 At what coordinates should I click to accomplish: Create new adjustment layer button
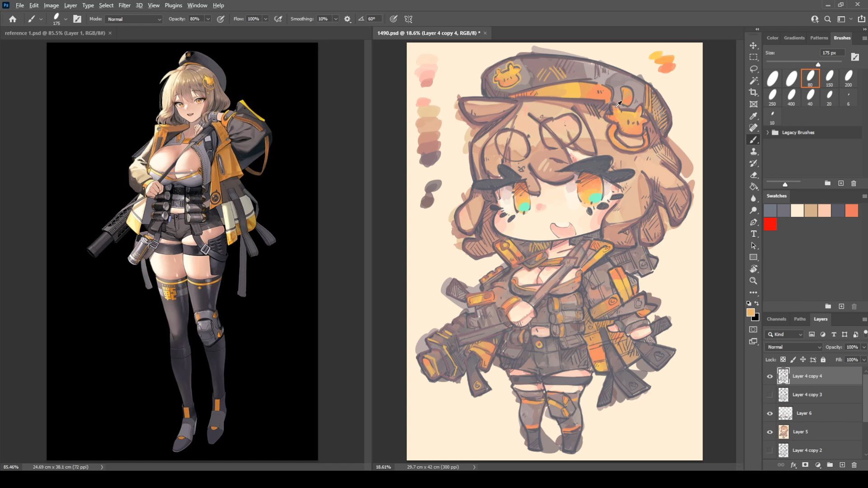point(817,465)
